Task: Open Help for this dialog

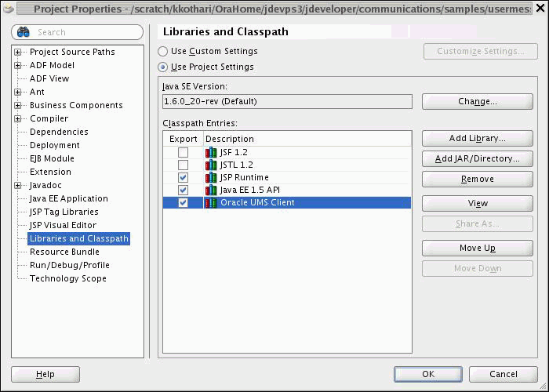Action: (45, 374)
